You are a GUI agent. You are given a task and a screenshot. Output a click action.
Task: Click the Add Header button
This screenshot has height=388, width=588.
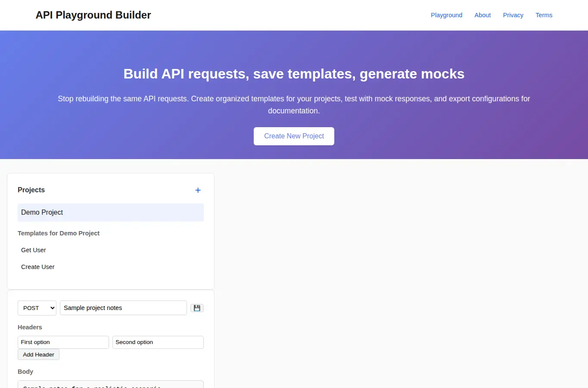38,354
